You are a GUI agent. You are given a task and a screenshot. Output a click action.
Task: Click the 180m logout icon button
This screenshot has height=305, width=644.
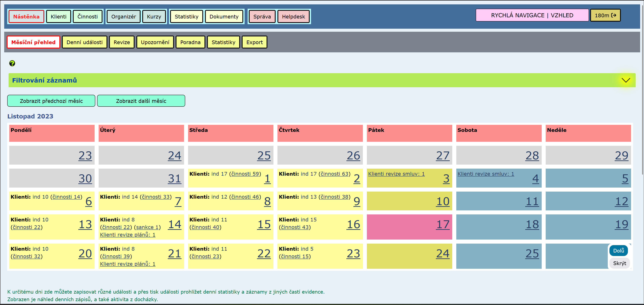coord(605,15)
